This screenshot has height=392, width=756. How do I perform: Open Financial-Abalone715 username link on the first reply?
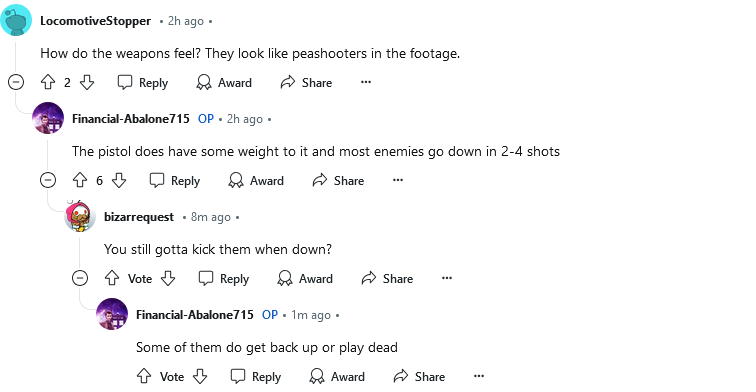point(131,119)
